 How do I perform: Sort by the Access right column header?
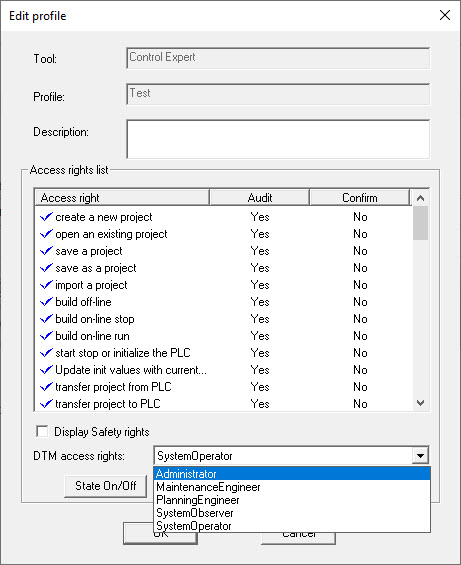(122, 197)
